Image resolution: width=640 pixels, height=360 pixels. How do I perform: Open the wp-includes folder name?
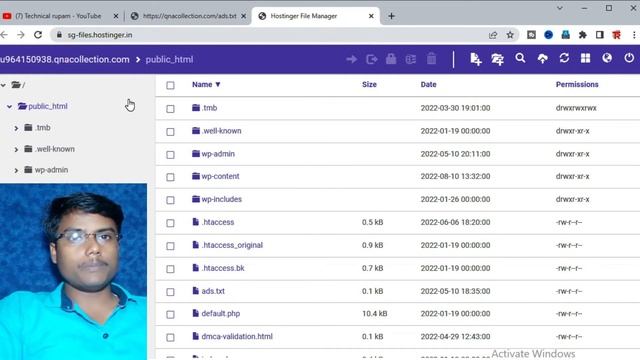[x=221, y=199]
